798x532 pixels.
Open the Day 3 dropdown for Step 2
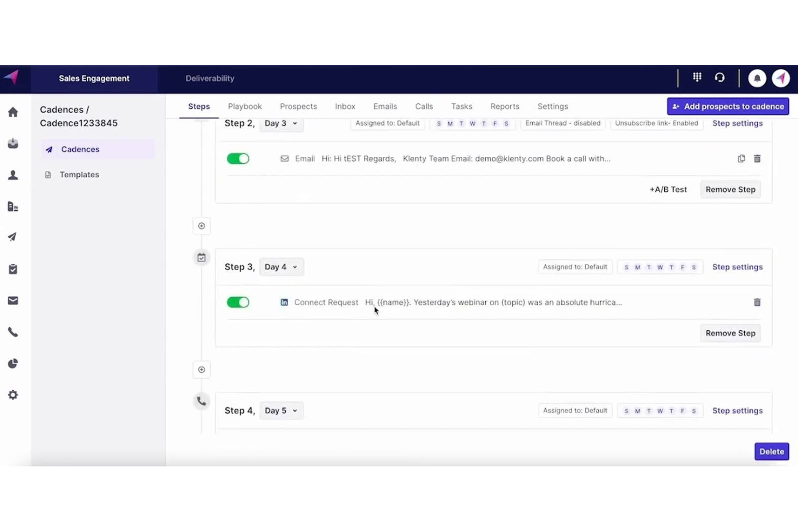280,123
